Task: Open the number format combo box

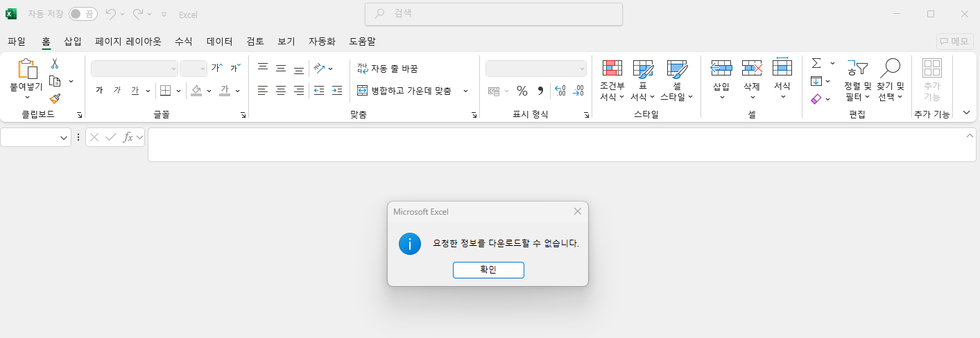Action: pos(536,68)
